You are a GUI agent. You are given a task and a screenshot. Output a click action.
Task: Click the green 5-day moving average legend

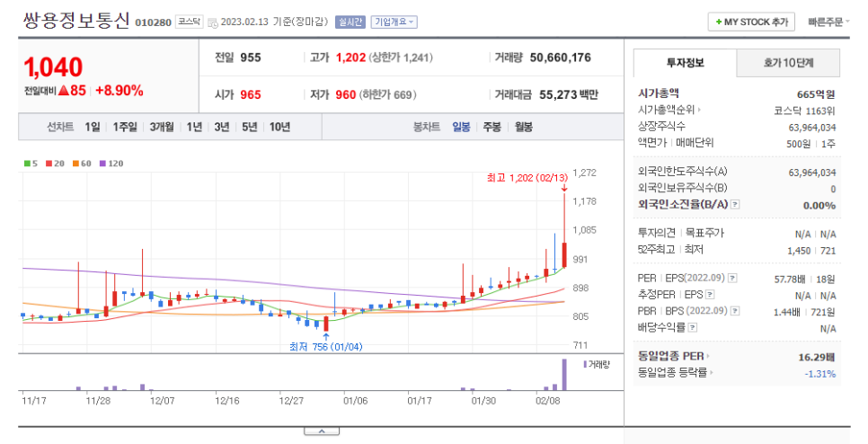31,164
